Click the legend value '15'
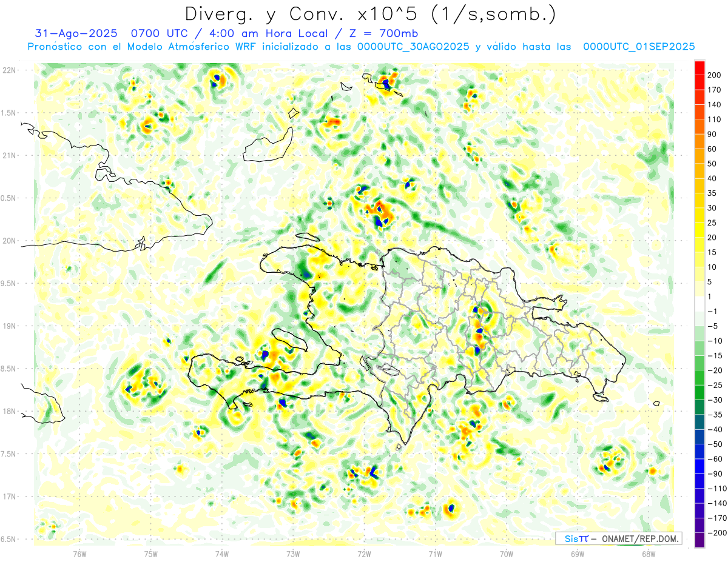Viewport: 728px width, 562px height. (712, 252)
